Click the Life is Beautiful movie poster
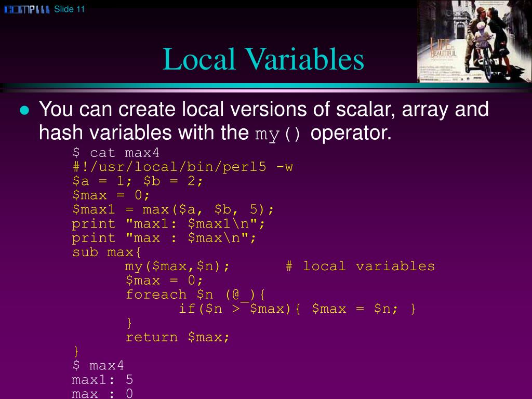This screenshot has height=399, width=532. 474,42
